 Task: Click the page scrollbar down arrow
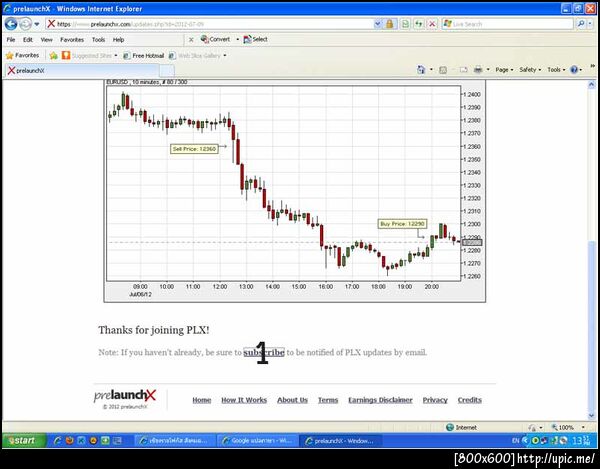click(592, 416)
